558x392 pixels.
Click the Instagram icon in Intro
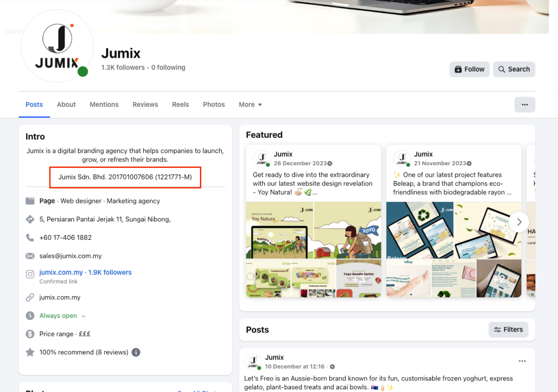[x=30, y=274]
